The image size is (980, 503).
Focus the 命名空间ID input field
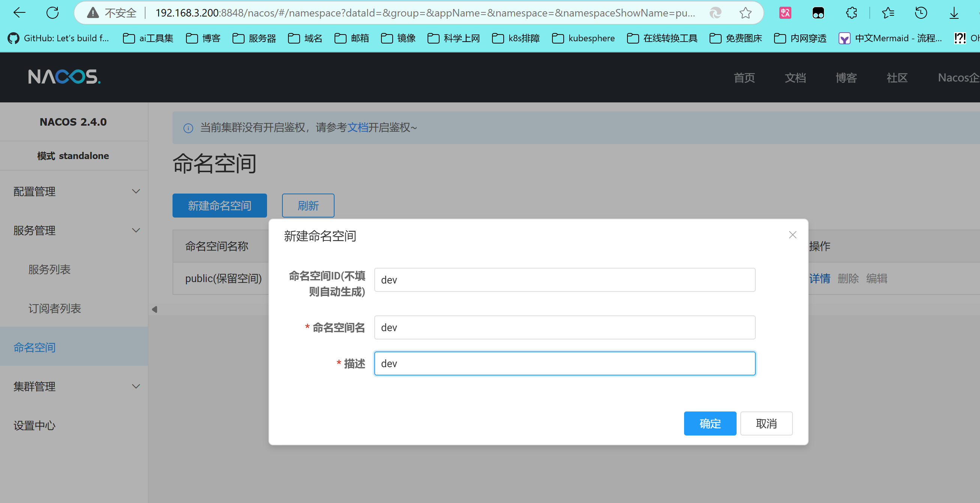tap(564, 280)
